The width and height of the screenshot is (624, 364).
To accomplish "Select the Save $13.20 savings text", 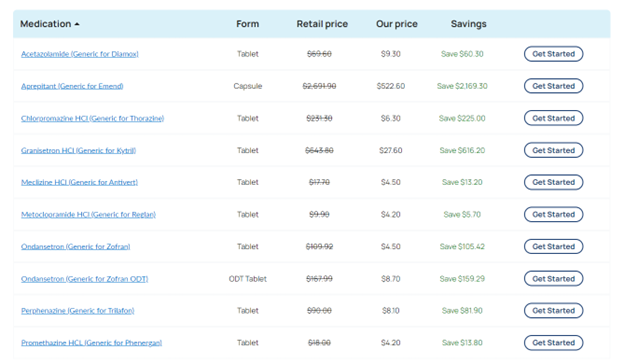I will 462,182.
